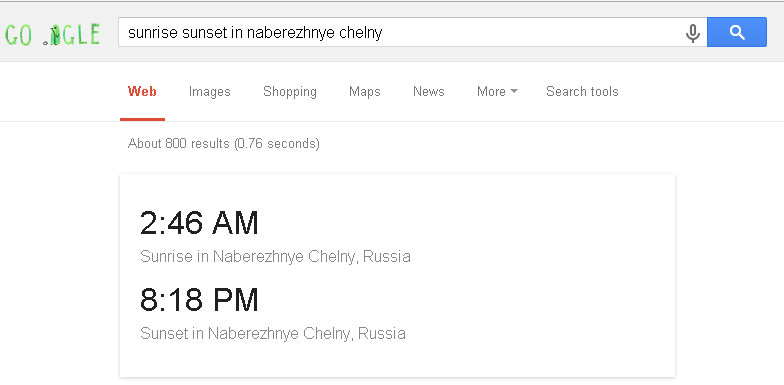The image size is (784, 385).
Task: Click the blue magnifier search button
Action: 736,32
